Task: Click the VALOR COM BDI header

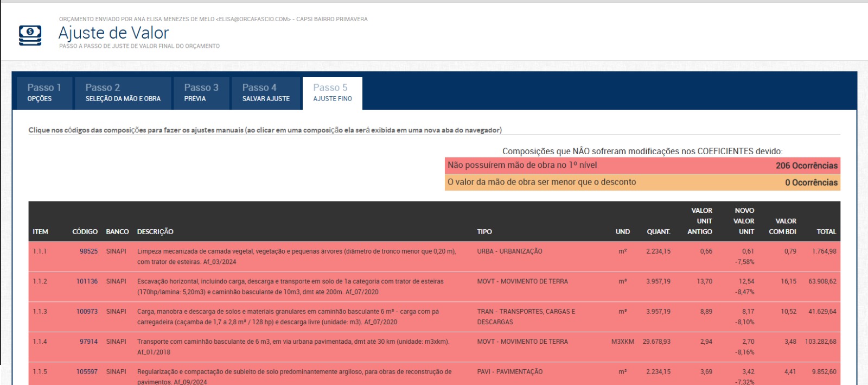Action: [x=783, y=226]
